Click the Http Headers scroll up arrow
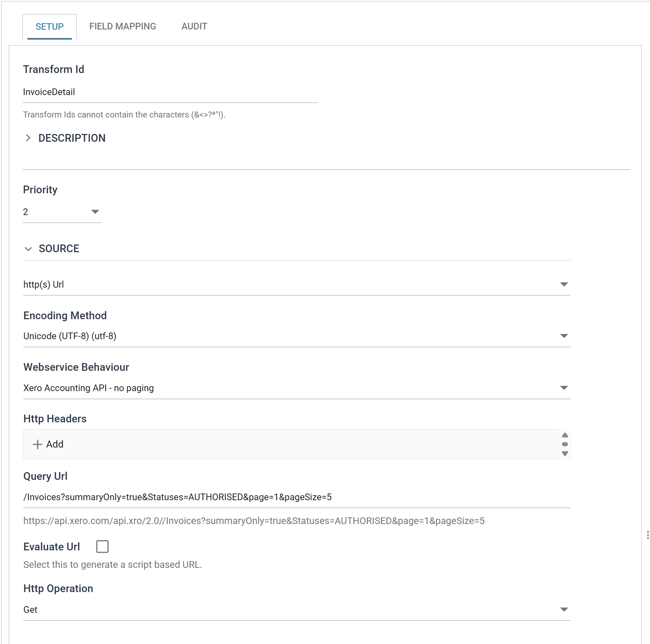 565,435
